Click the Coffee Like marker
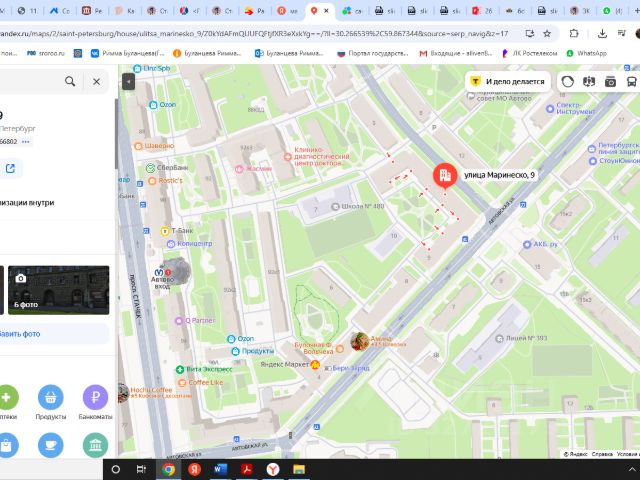This screenshot has width=640, height=480. 182,383
